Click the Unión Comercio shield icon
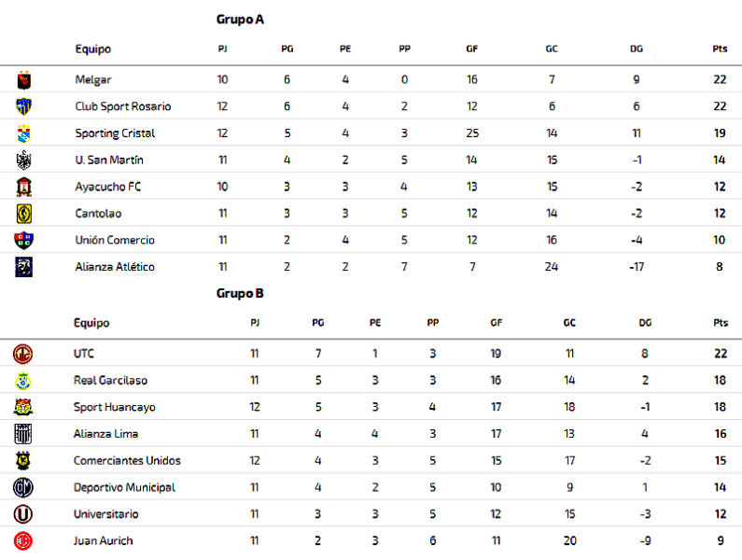The width and height of the screenshot is (742, 560). tap(23, 240)
